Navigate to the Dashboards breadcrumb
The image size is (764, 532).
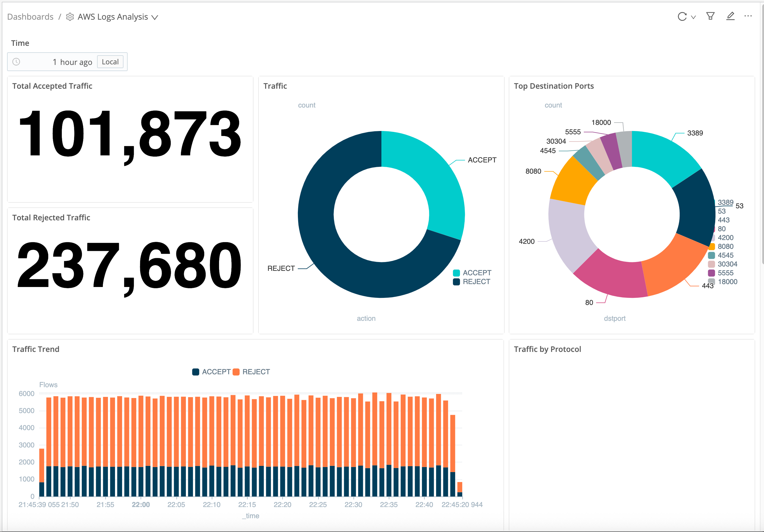tap(30, 16)
